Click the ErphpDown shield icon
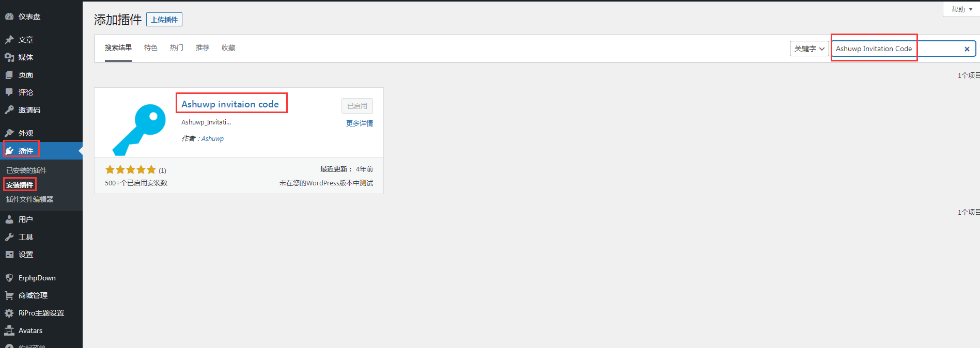 point(9,278)
